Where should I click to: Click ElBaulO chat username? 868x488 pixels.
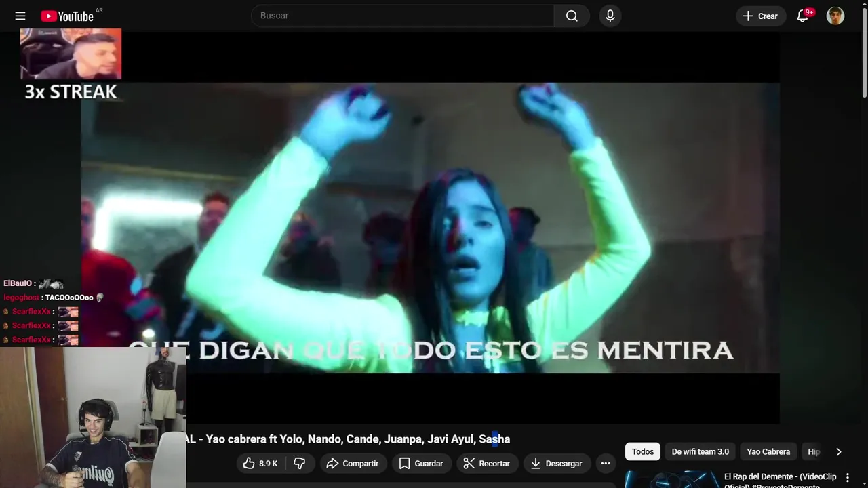[19, 283]
